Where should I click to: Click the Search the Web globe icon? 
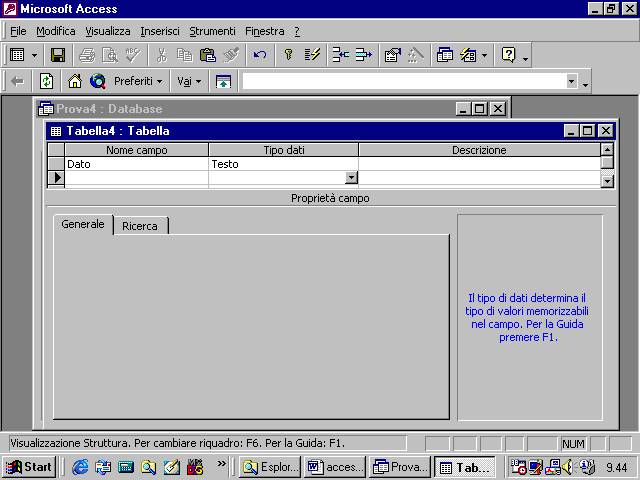[98, 81]
